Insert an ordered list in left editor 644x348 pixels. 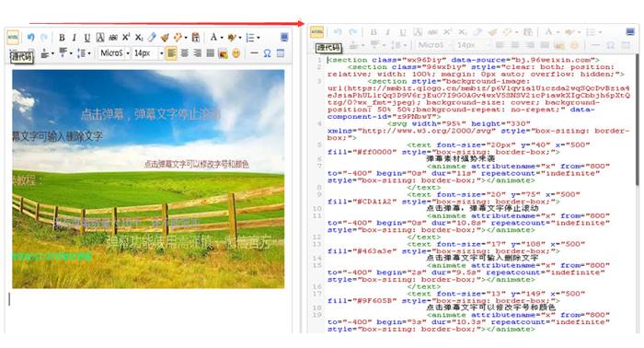pos(250,38)
